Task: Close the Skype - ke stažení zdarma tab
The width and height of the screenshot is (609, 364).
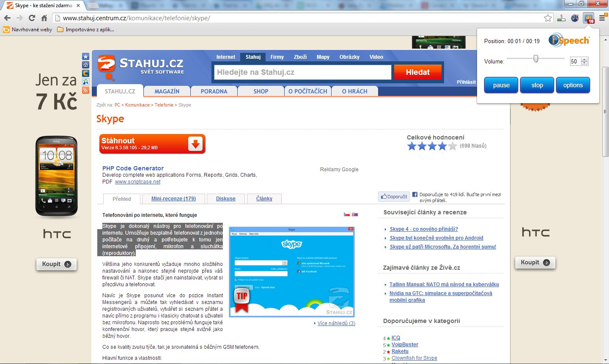Action: click(78, 5)
